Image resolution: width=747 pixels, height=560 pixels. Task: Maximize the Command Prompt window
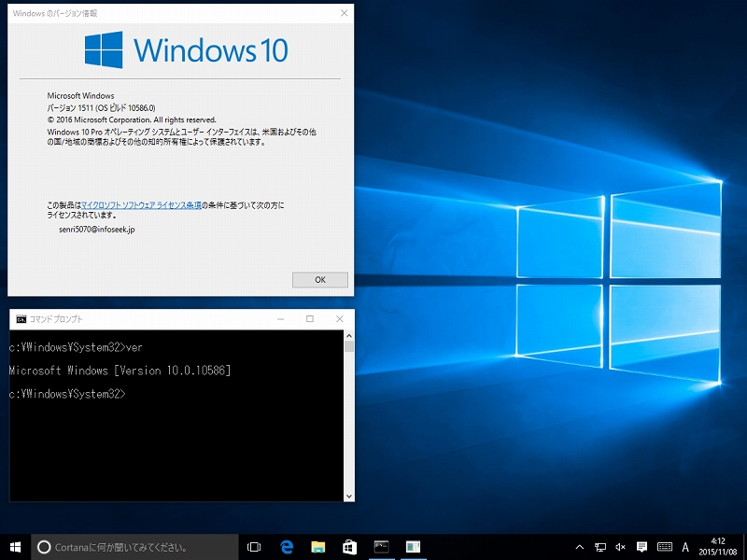(x=310, y=319)
